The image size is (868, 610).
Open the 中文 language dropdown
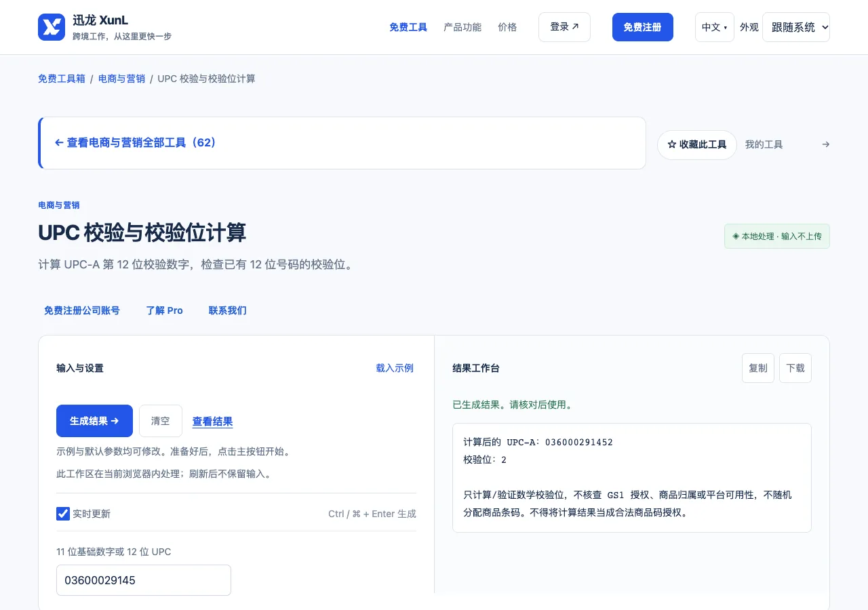click(x=715, y=27)
